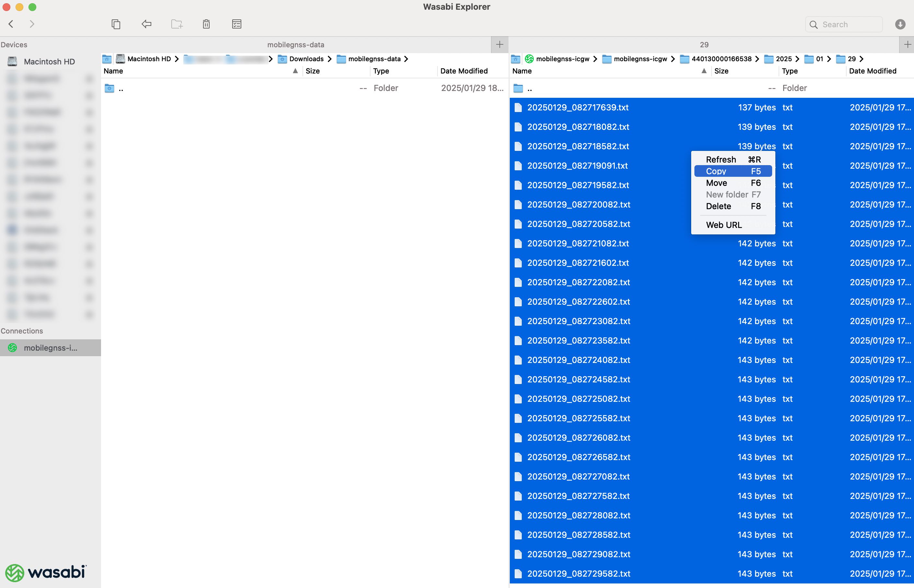Click file icon of 20250129_082721602.txt
The width and height of the screenshot is (914, 588).
click(x=518, y=263)
